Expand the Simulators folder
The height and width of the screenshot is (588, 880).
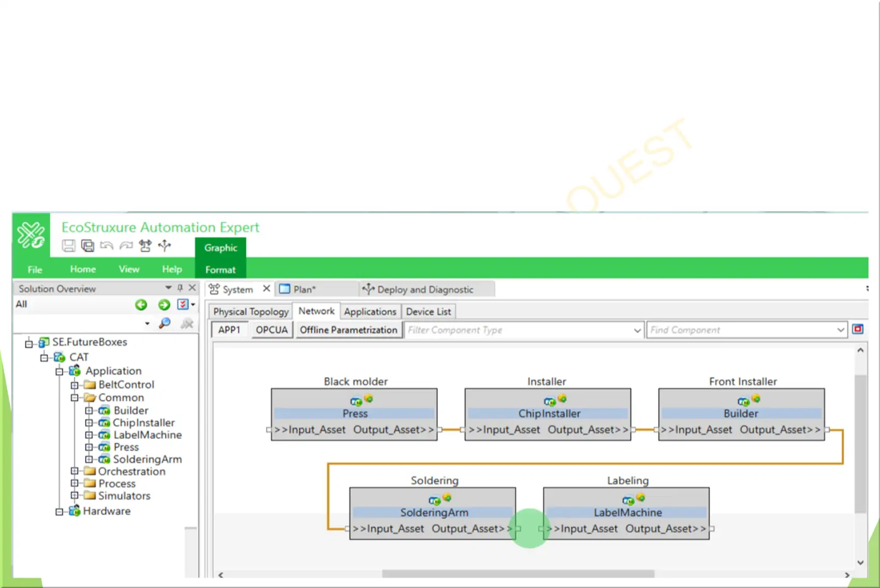click(x=75, y=496)
